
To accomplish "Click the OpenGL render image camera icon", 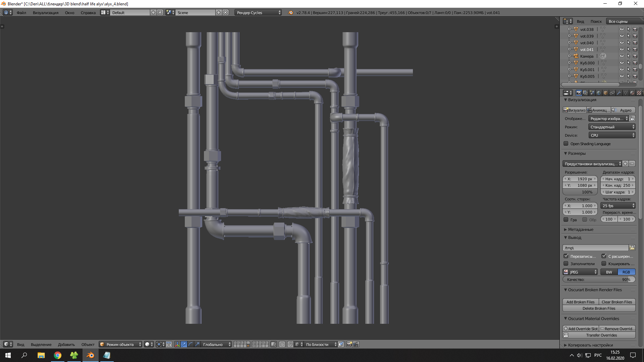I will coord(349,344).
